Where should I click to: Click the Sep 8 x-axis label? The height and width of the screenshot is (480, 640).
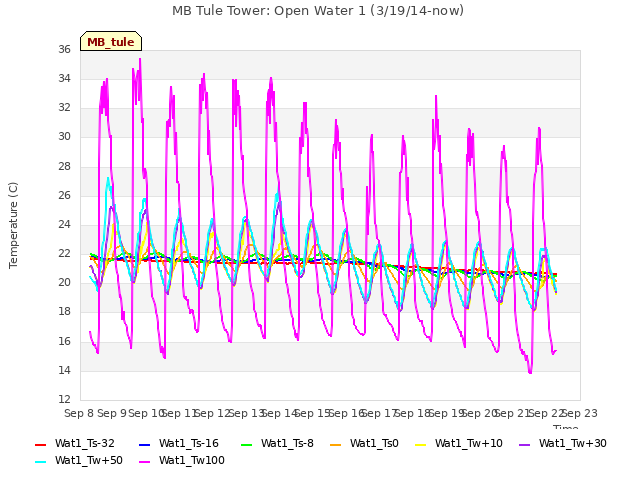[79, 413]
